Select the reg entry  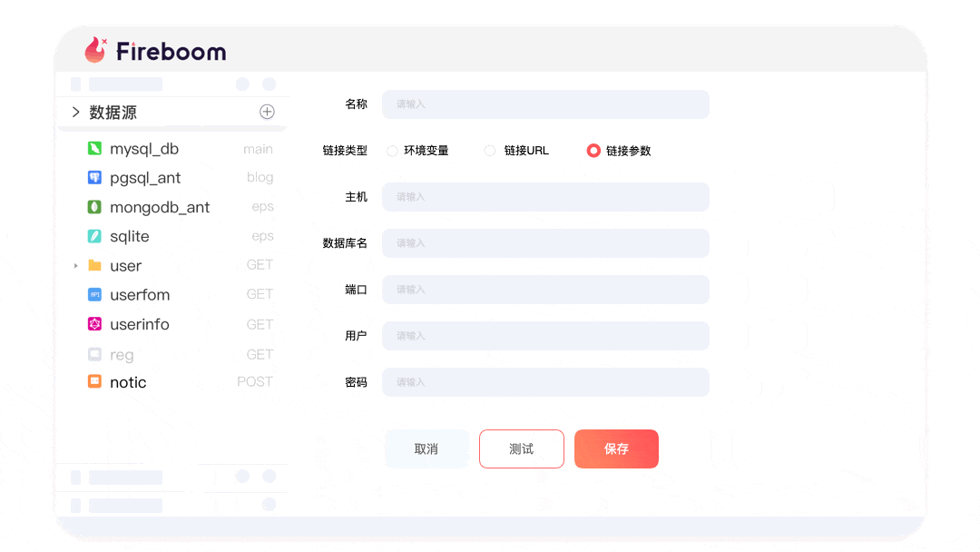pyautogui.click(x=122, y=355)
